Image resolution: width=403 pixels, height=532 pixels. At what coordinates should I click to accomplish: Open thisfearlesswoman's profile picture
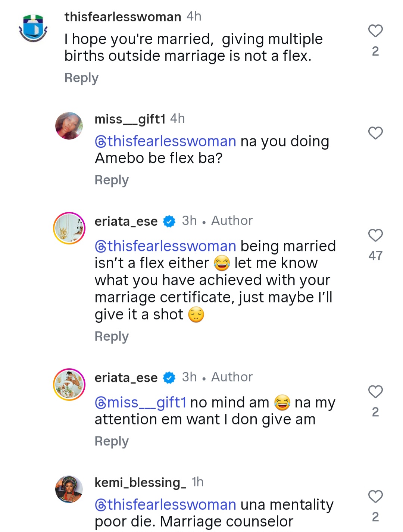pyautogui.click(x=33, y=28)
